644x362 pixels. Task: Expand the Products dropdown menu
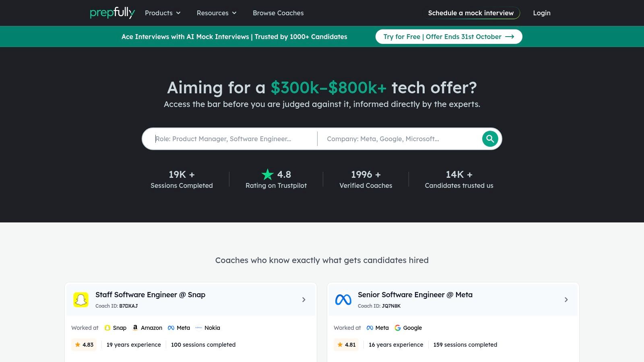[x=163, y=13]
